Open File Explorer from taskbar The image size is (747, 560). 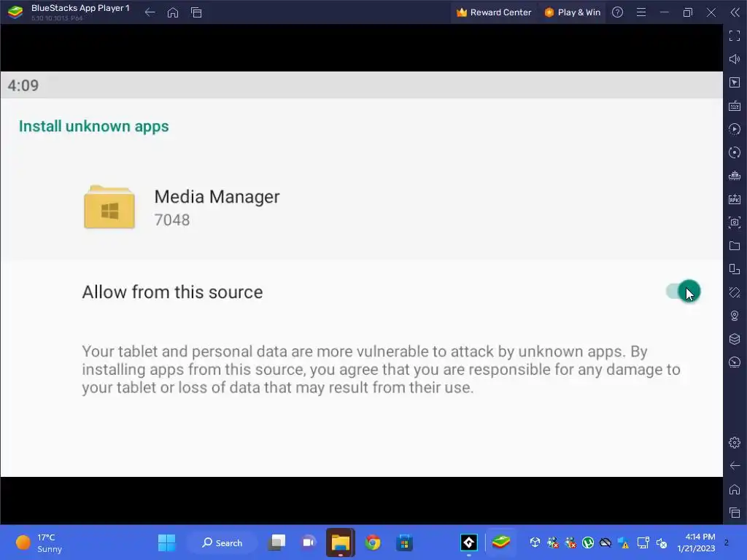point(341,542)
